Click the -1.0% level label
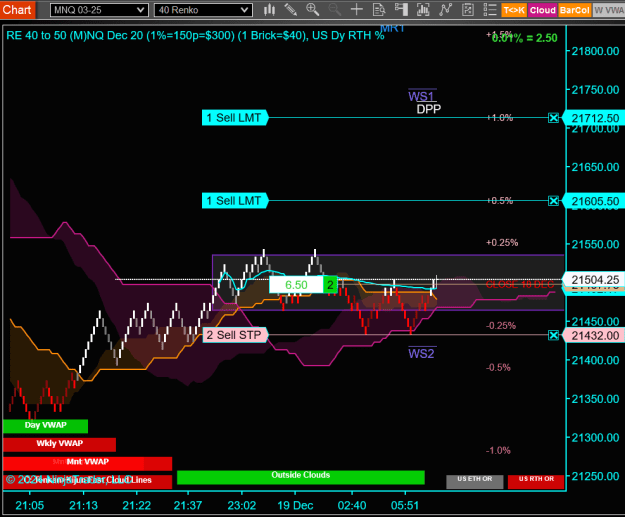The height and width of the screenshot is (517, 625). (x=498, y=450)
